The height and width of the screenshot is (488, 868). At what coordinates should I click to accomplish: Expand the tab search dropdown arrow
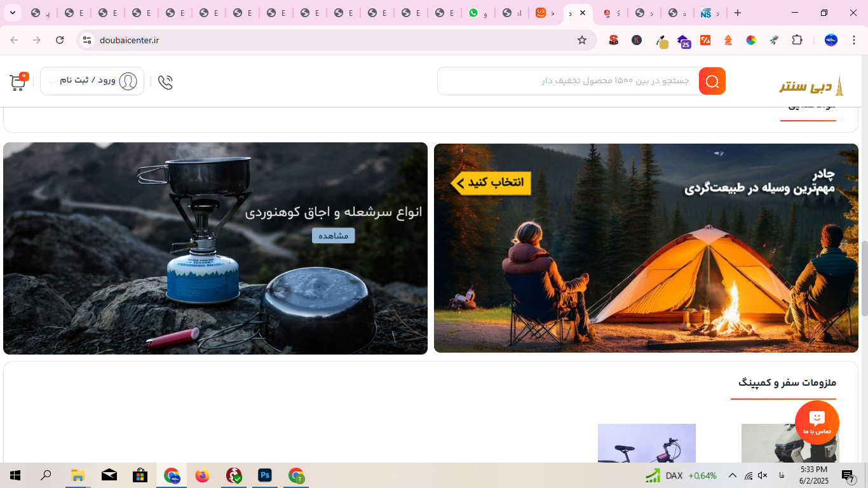(x=12, y=13)
